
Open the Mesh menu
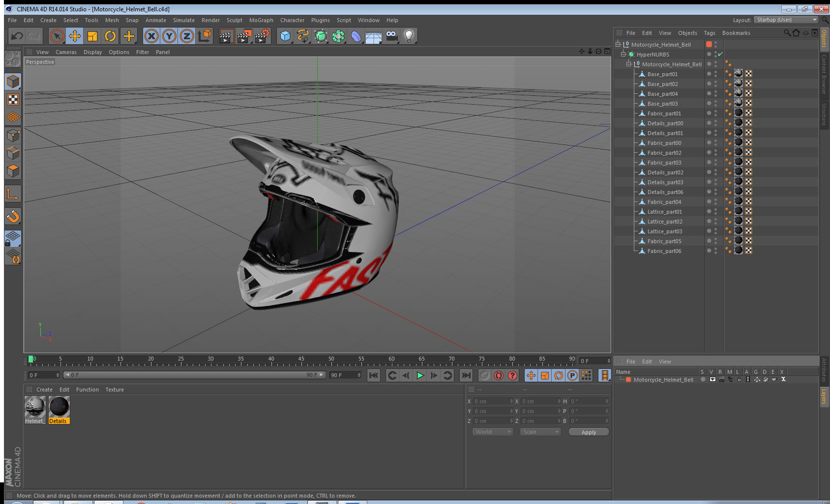point(112,20)
